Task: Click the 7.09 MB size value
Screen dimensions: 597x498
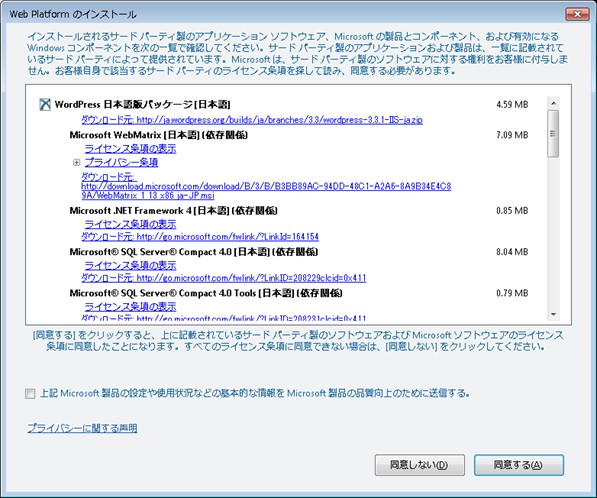Action: click(512, 135)
